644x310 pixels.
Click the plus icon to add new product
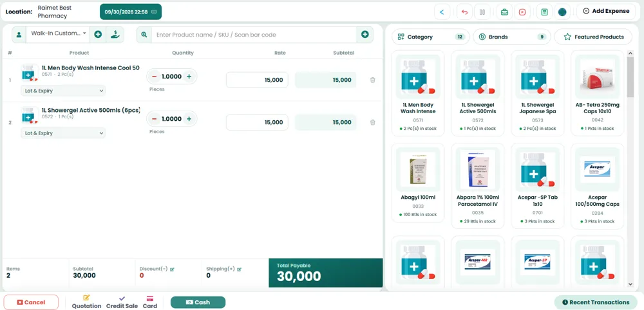click(x=365, y=35)
